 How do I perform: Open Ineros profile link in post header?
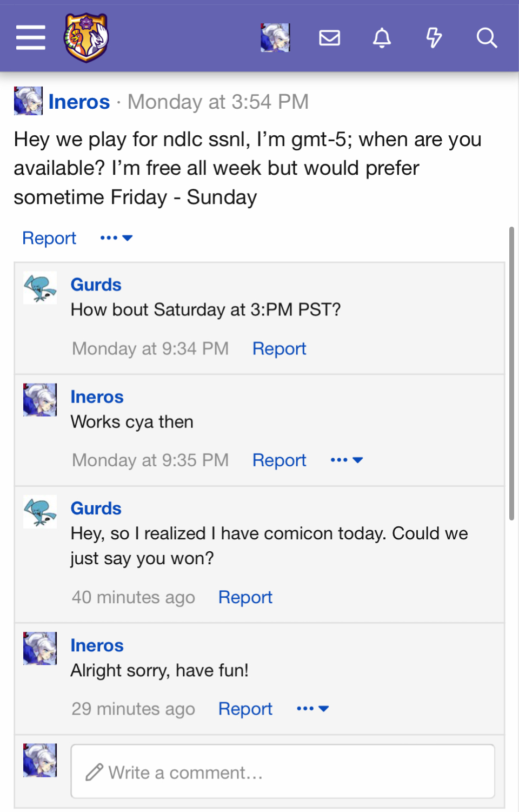point(79,102)
